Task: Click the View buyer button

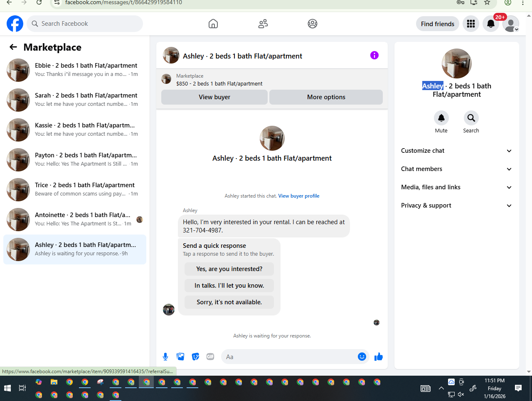Action: pos(214,97)
